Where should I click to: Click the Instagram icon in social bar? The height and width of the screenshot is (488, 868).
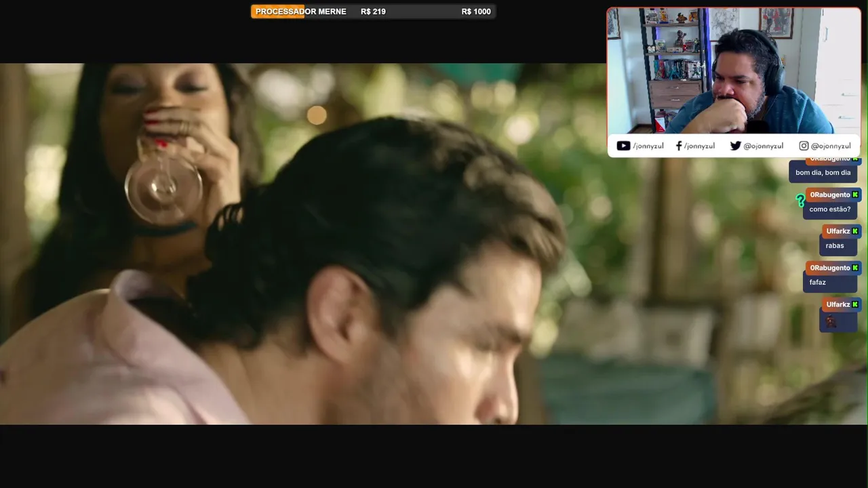[804, 146]
